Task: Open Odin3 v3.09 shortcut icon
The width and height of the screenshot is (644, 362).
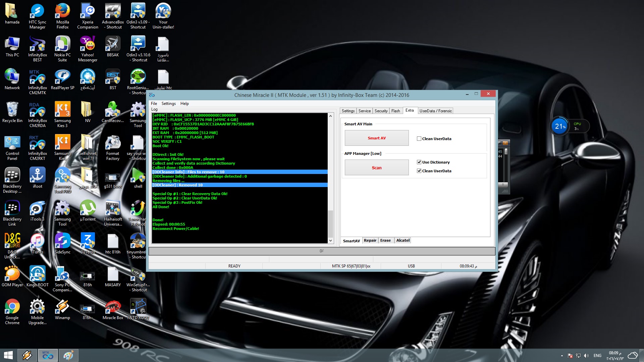Action: [x=138, y=16]
